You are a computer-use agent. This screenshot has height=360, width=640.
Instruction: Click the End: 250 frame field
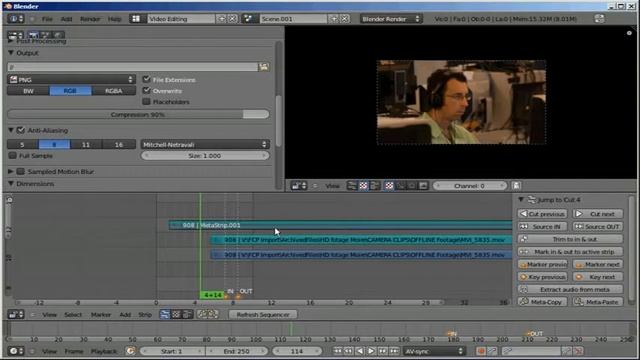[237, 351]
